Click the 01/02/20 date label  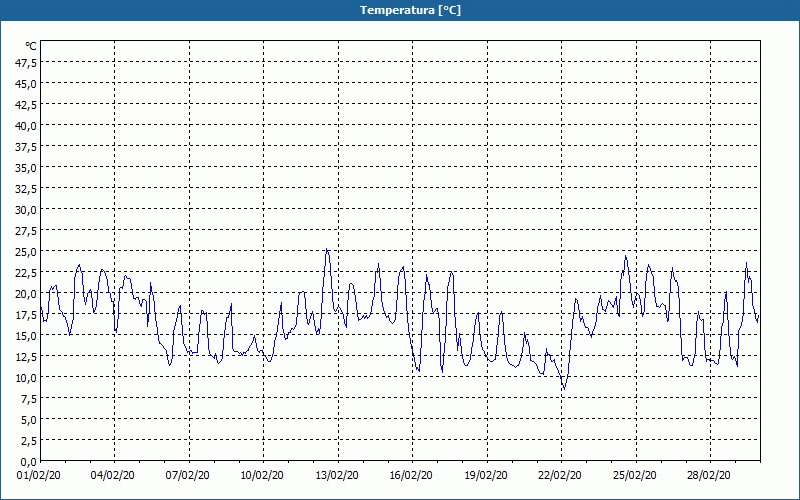(39, 476)
